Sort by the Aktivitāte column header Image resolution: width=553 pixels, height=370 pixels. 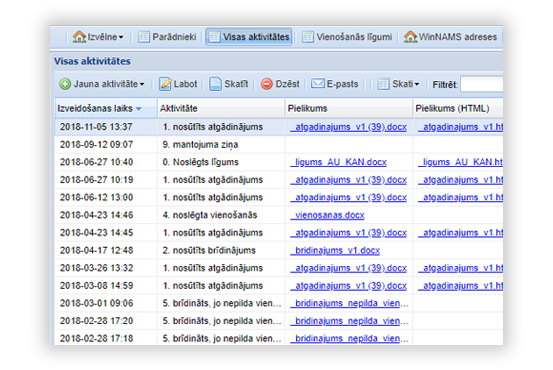point(221,108)
